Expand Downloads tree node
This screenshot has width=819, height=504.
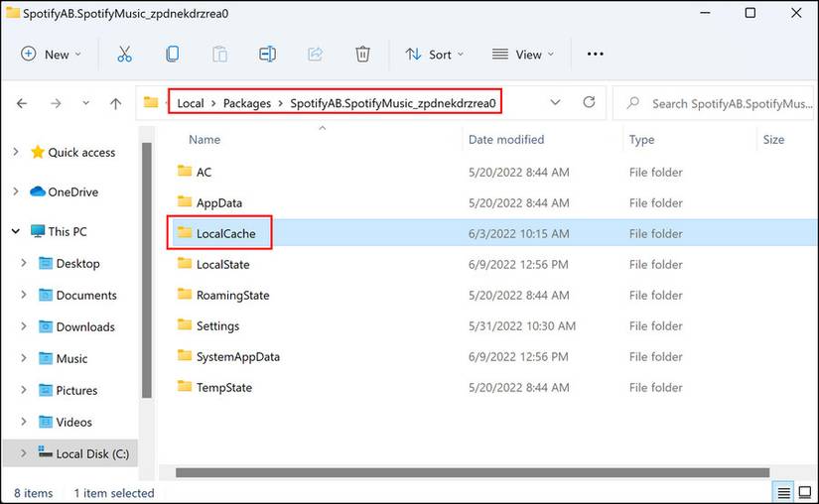pyautogui.click(x=24, y=326)
